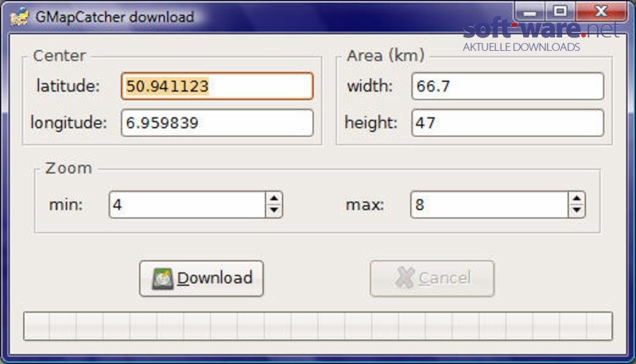Maximize the GMapCatcher download window
The image size is (636, 364).
[560, 11]
